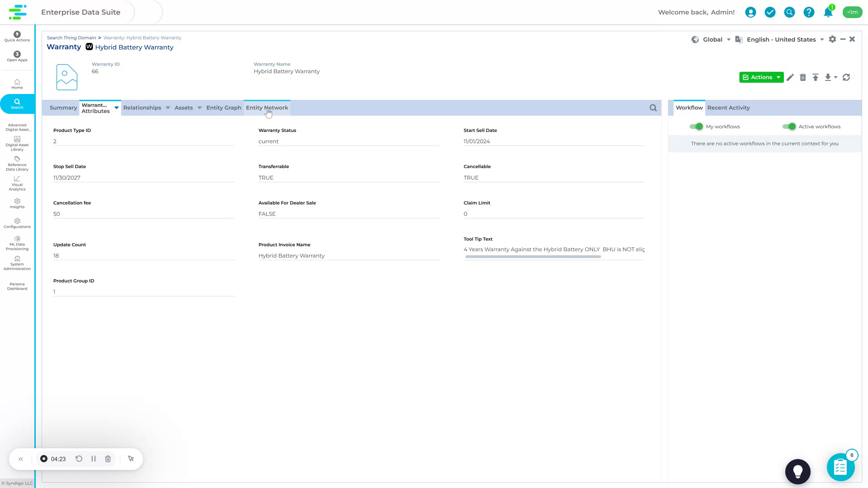Switch to the Entity Graph tab
Image resolution: width=868 pixels, height=488 pixels.
[223, 108]
